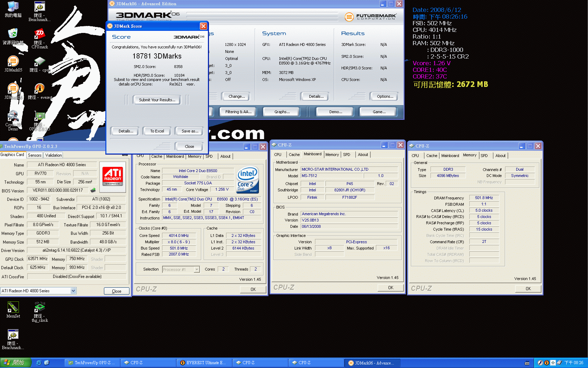This screenshot has width=588, height=368.
Task: Open Cache tab in CPU-Z processor window
Action: tap(157, 156)
